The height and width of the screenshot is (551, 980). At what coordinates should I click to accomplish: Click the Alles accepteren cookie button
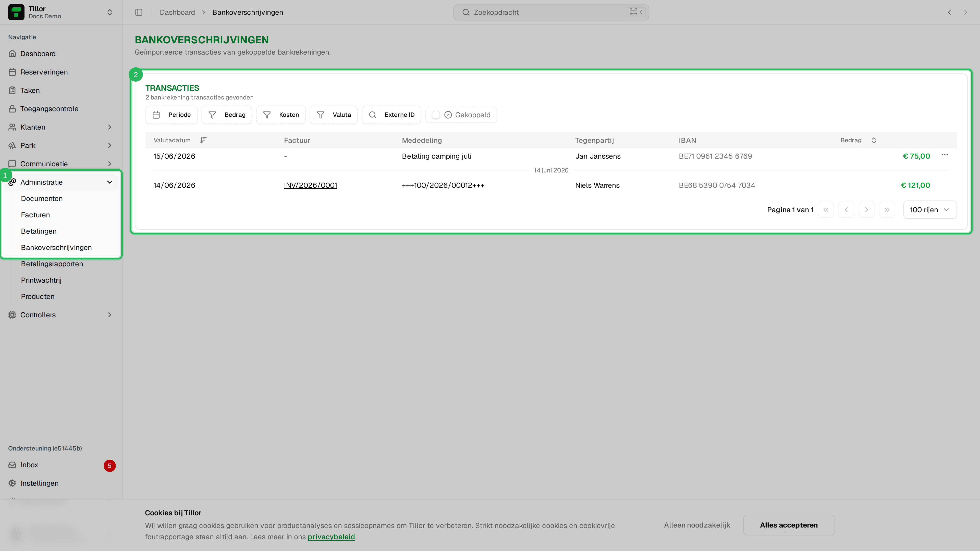click(789, 525)
